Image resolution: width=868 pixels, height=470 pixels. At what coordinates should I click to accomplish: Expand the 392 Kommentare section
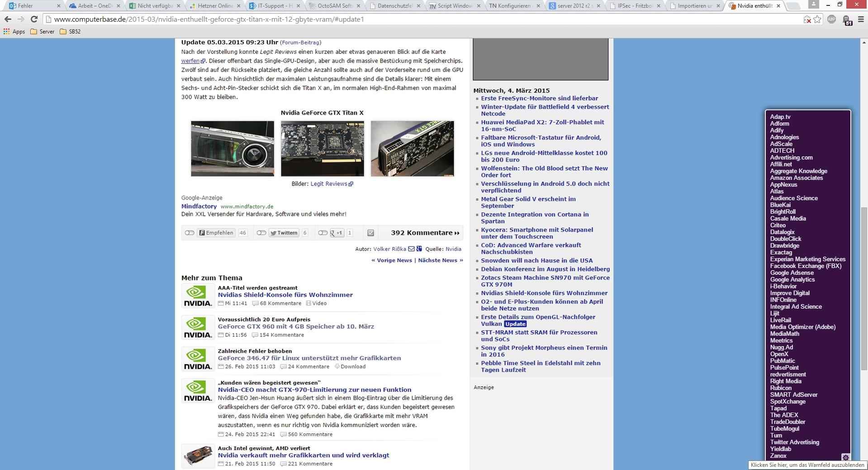click(425, 233)
